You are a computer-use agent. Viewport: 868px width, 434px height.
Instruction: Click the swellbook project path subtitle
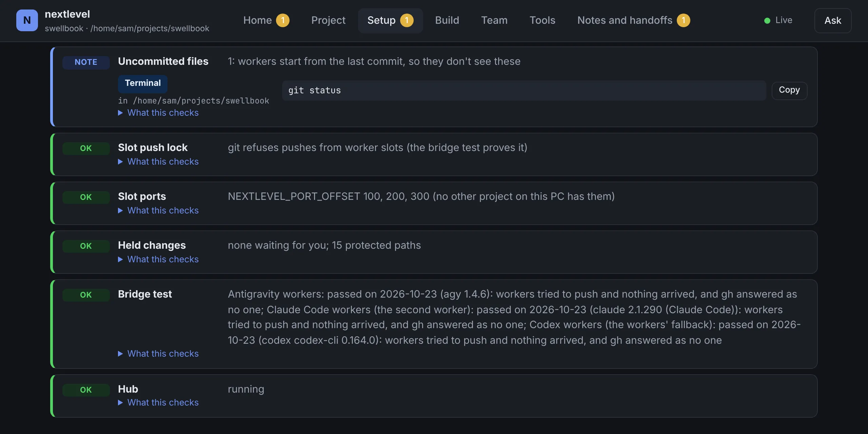127,29
